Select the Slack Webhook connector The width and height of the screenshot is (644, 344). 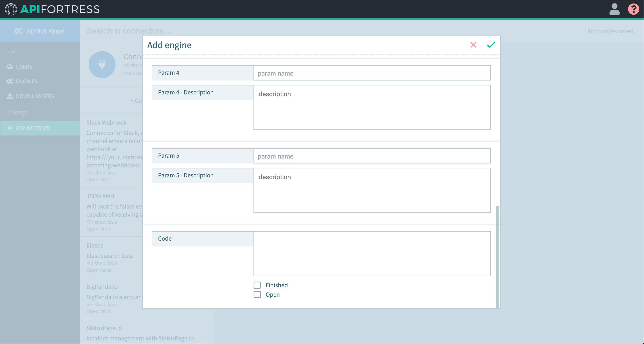coord(107,122)
